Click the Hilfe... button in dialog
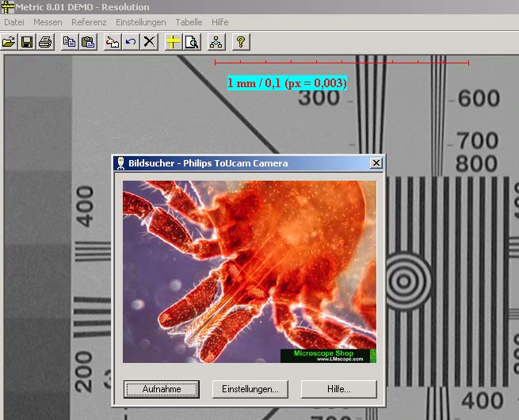 pos(339,389)
